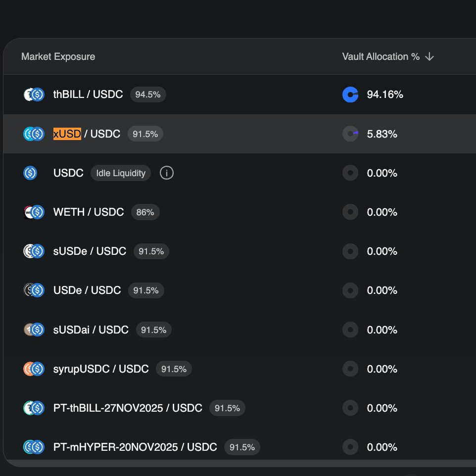Click the 86% badge on WETH / USDC
The height and width of the screenshot is (476, 476).
[145, 212]
